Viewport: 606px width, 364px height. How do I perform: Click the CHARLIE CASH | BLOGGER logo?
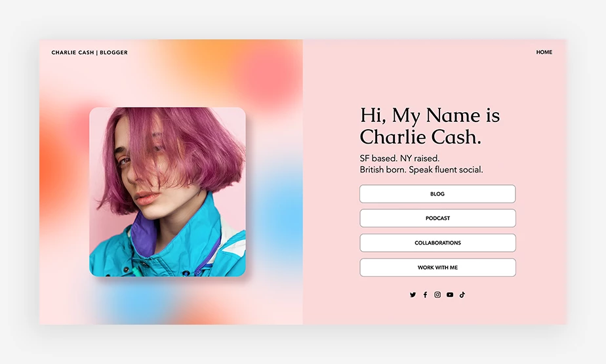tap(89, 52)
